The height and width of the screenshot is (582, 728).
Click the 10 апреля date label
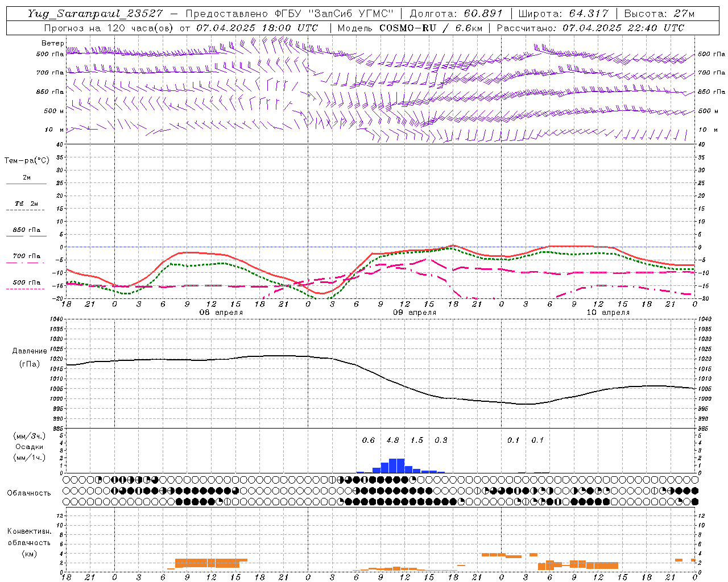coord(608,313)
